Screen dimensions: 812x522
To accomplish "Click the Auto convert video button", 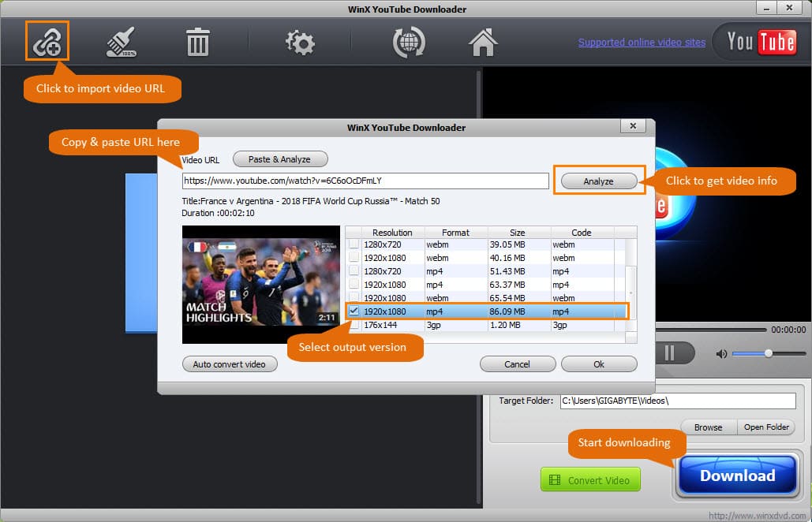I will pos(230,364).
